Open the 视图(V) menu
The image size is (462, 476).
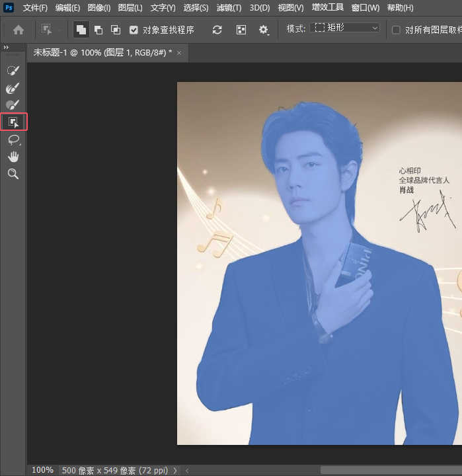coord(291,7)
